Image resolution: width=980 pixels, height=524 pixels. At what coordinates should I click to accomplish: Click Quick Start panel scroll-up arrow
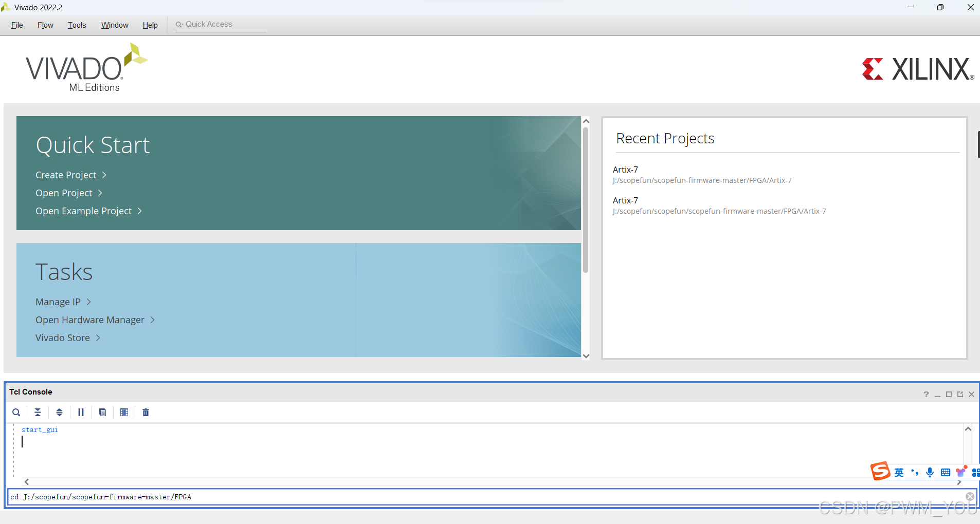586,121
